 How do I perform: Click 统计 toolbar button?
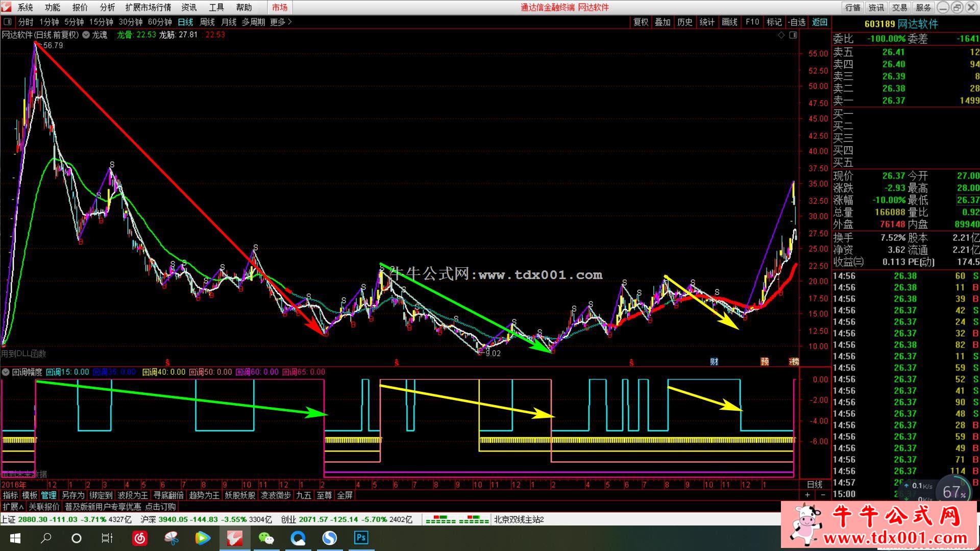[707, 22]
